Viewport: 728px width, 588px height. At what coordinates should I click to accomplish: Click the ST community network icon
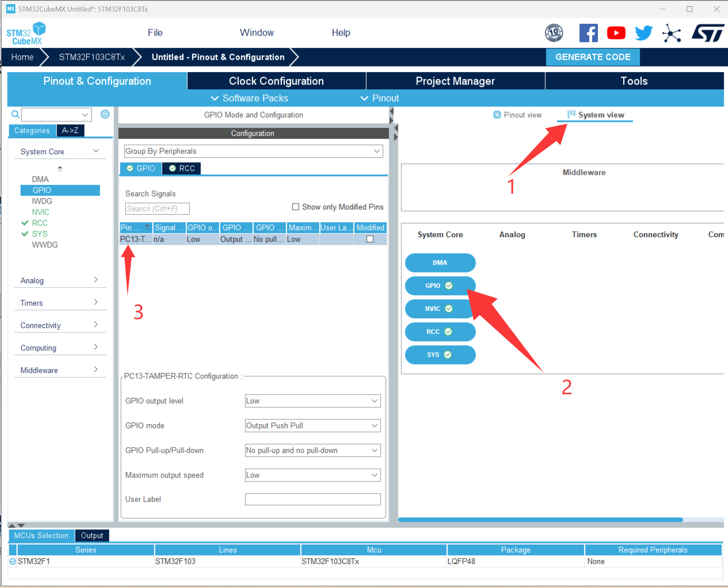coord(672,33)
